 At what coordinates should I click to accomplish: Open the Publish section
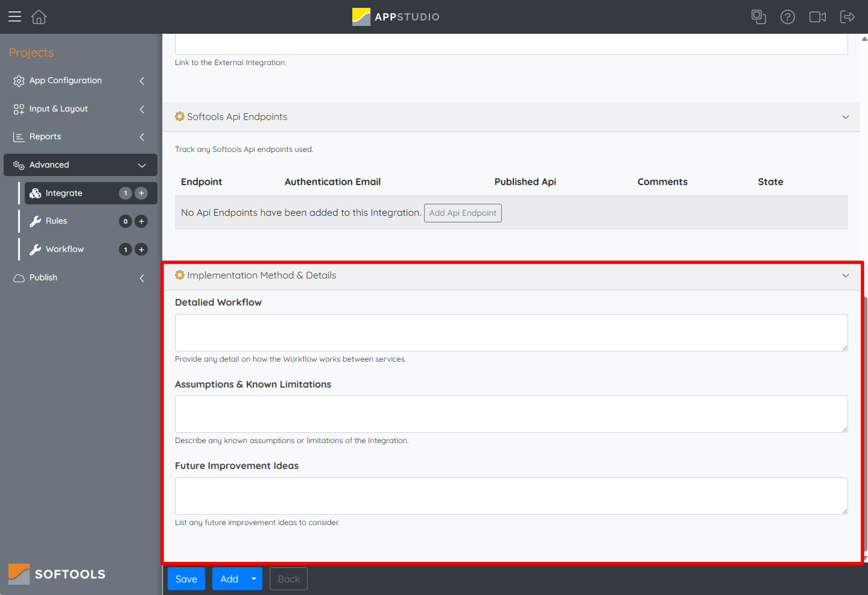43,277
